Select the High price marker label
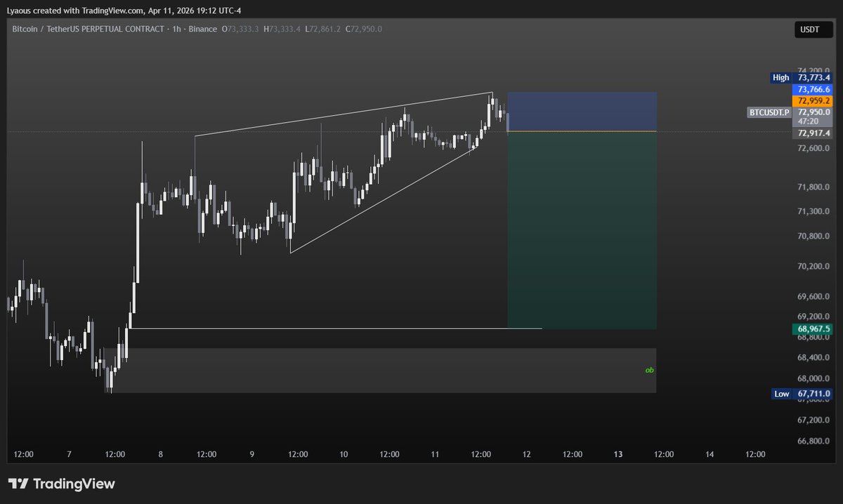843x504 pixels. point(780,78)
